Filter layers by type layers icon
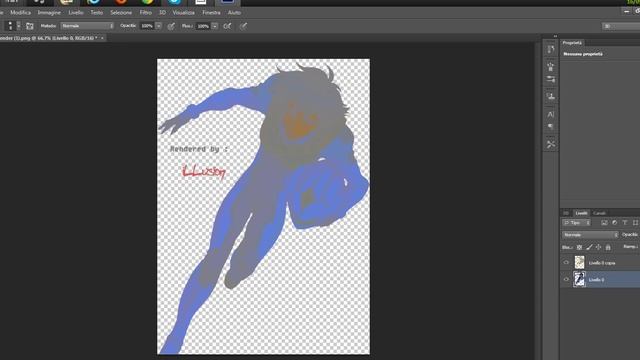The image size is (640, 360). click(x=625, y=223)
